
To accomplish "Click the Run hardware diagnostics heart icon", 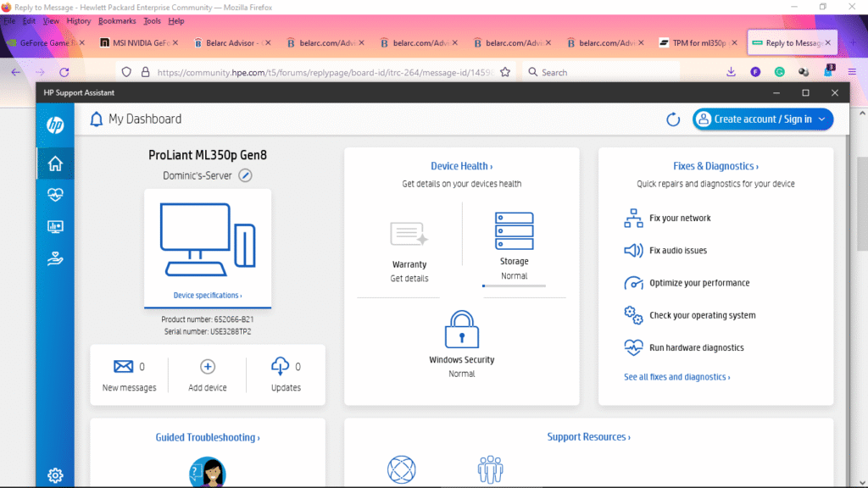I will pyautogui.click(x=633, y=347).
